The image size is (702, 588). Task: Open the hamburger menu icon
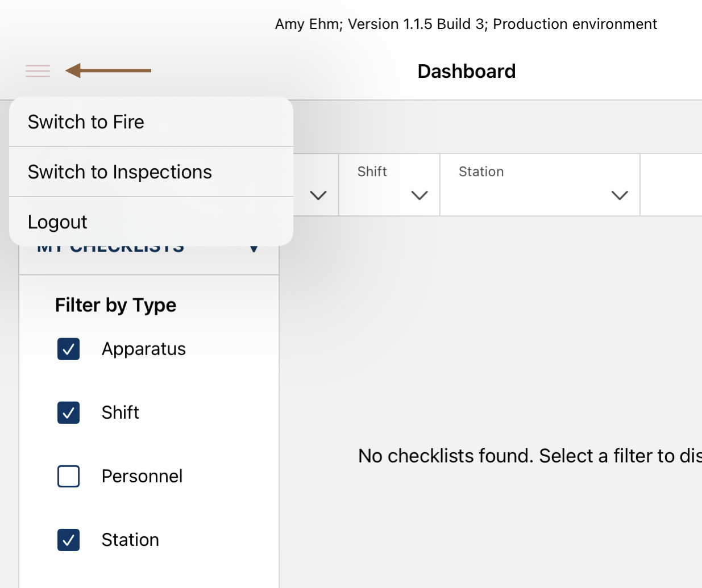(38, 71)
